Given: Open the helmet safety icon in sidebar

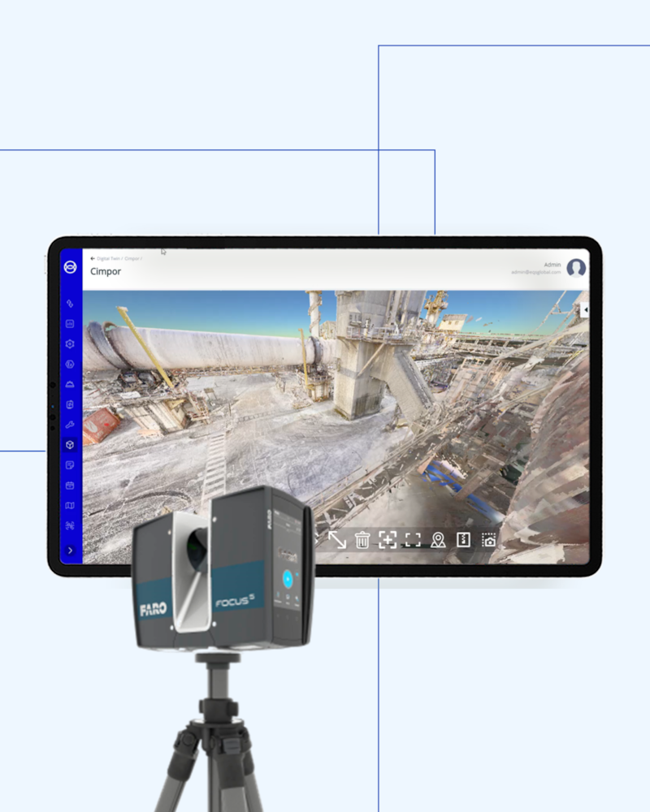Looking at the screenshot, I should [x=70, y=384].
